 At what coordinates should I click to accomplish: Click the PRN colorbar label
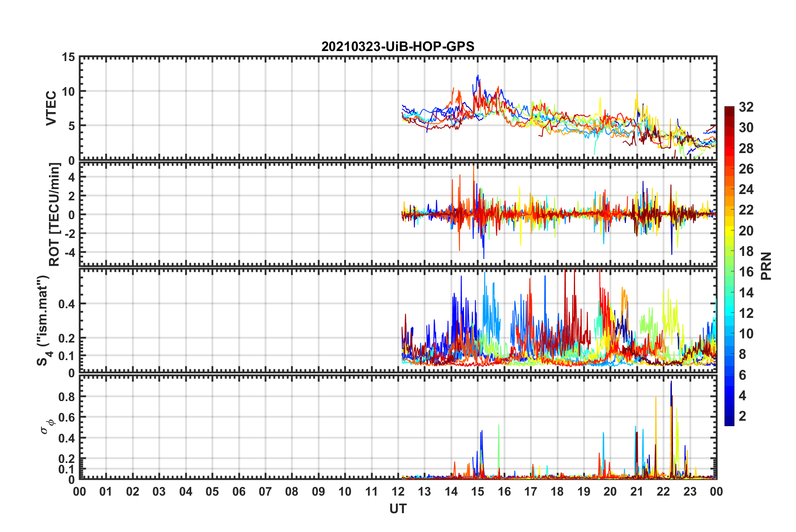click(766, 266)
